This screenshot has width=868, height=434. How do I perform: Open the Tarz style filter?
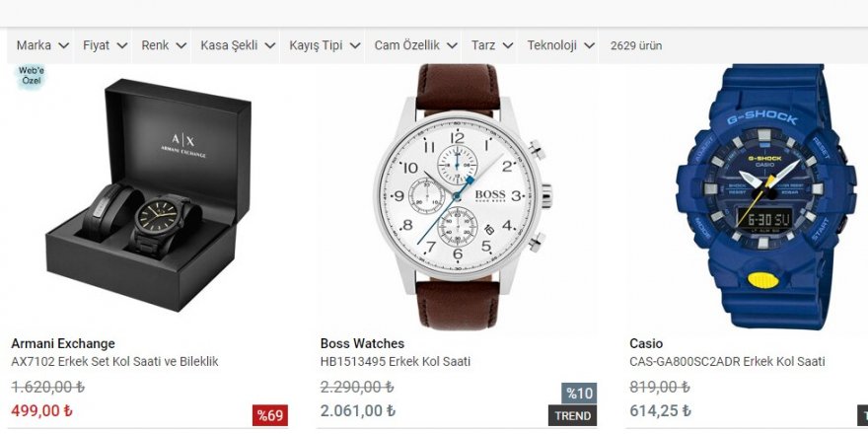tap(492, 45)
